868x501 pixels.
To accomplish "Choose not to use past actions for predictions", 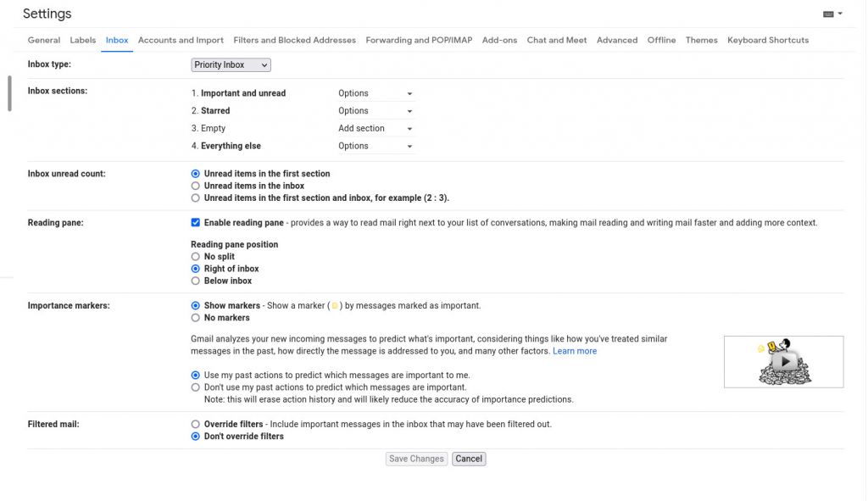I will click(x=195, y=387).
